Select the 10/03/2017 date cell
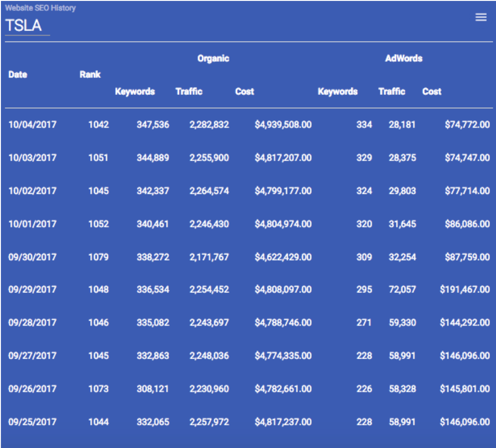The width and height of the screenshot is (496, 448). [32, 157]
